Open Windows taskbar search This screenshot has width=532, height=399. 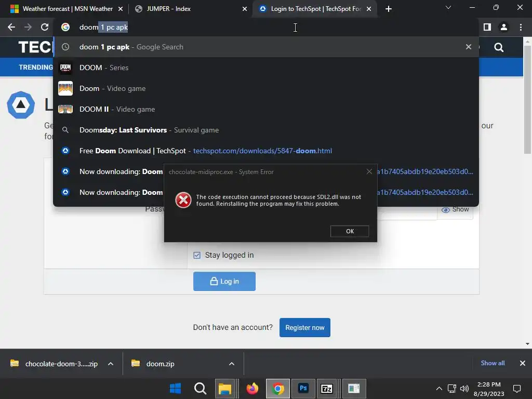pyautogui.click(x=200, y=389)
